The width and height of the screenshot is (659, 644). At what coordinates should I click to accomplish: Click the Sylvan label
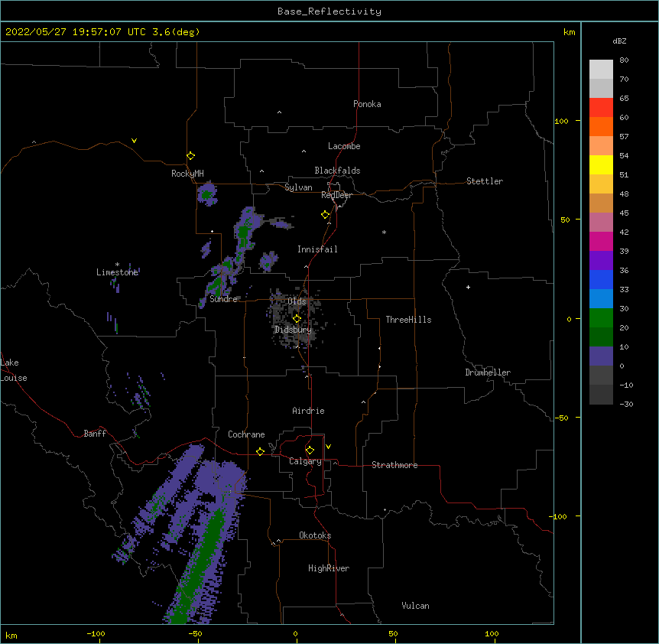coord(298,187)
